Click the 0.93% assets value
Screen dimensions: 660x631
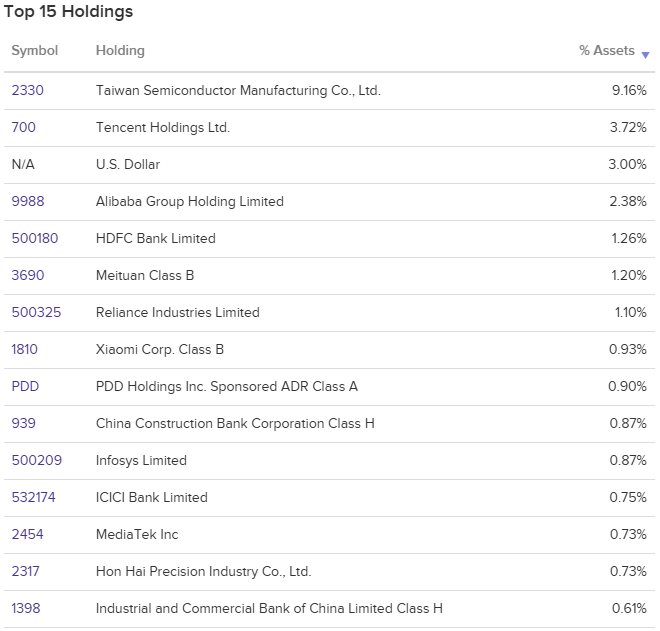click(x=628, y=349)
